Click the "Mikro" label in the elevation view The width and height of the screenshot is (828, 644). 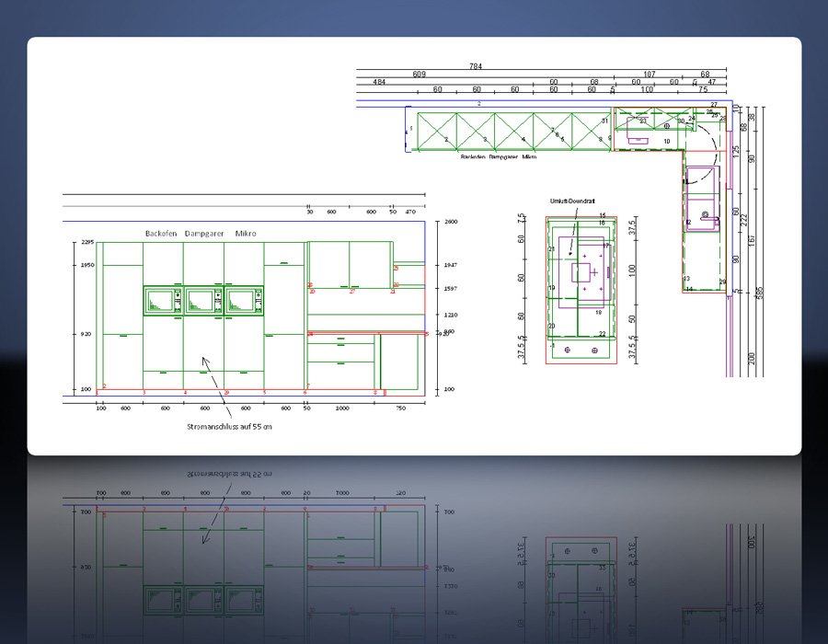pos(246,234)
